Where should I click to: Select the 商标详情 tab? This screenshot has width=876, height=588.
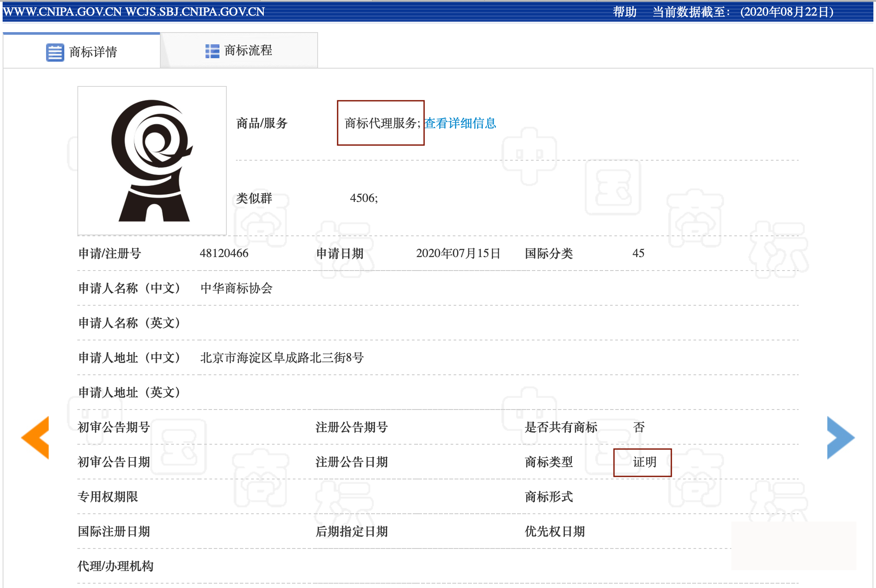pos(93,51)
